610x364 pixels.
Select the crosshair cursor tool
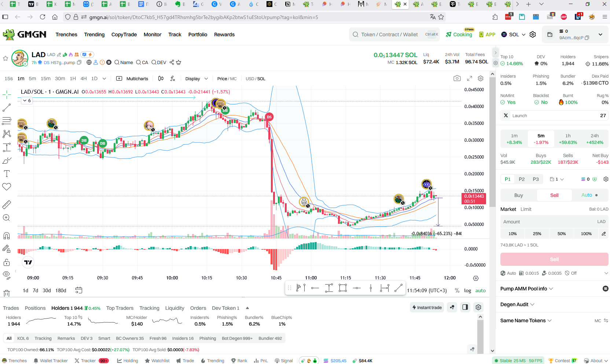click(7, 95)
